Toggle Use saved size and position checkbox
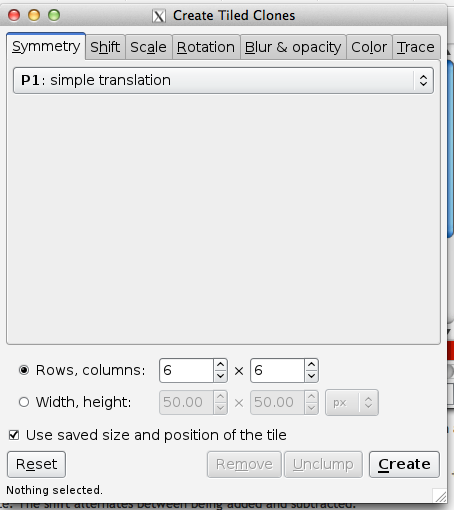Image resolution: width=454 pixels, height=510 pixels. click(14, 435)
